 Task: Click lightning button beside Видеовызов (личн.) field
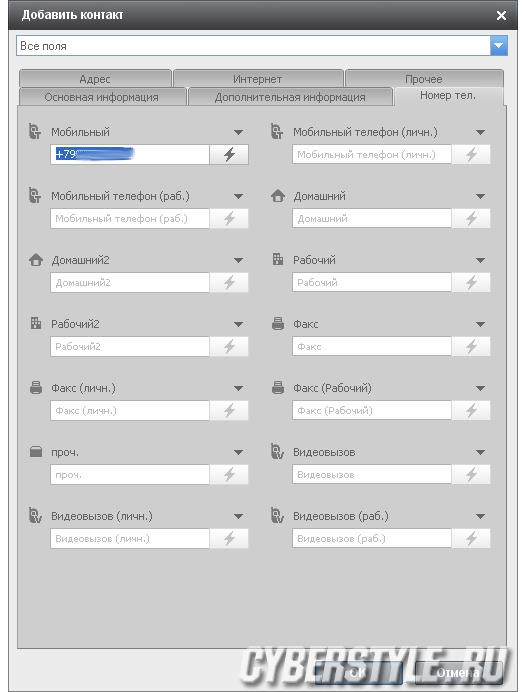[229, 538]
